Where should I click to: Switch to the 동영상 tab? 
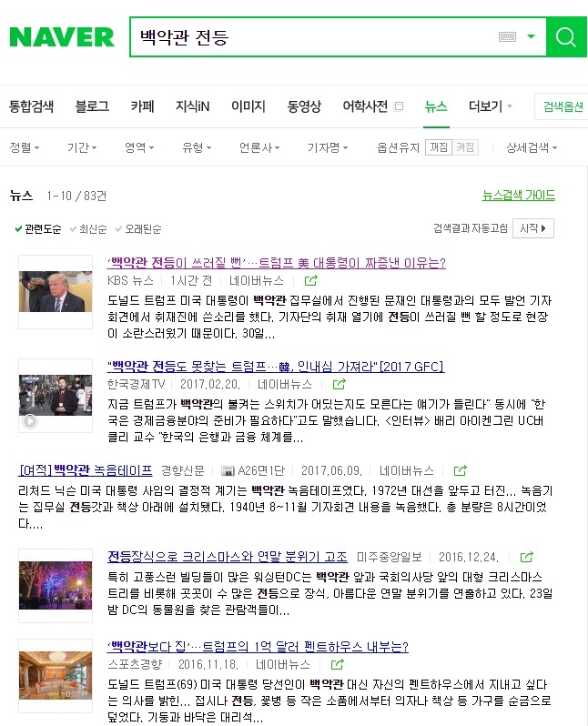pos(304,106)
